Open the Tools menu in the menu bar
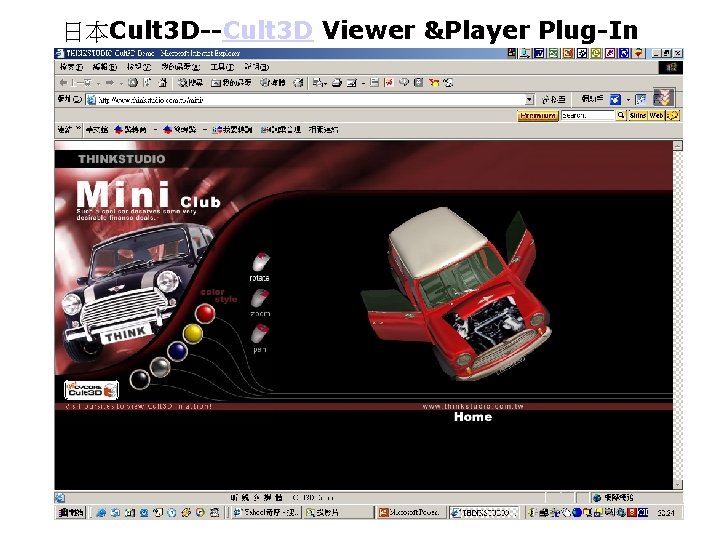 [222, 67]
